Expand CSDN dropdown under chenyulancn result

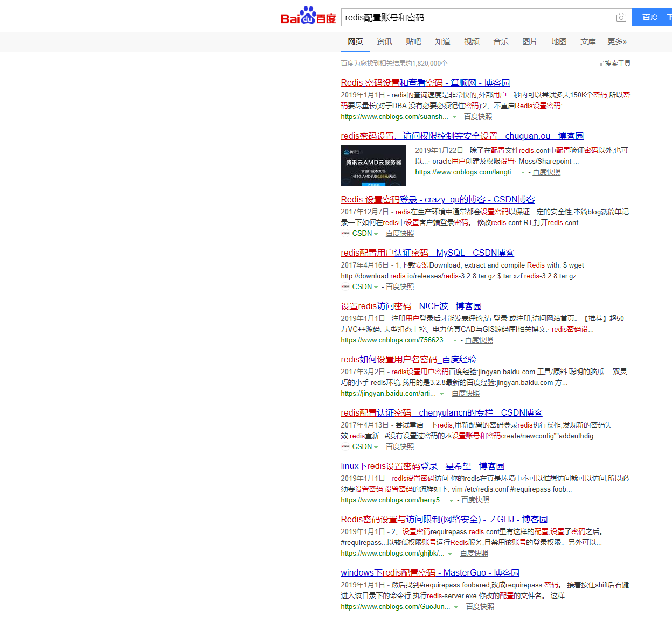[x=376, y=447]
